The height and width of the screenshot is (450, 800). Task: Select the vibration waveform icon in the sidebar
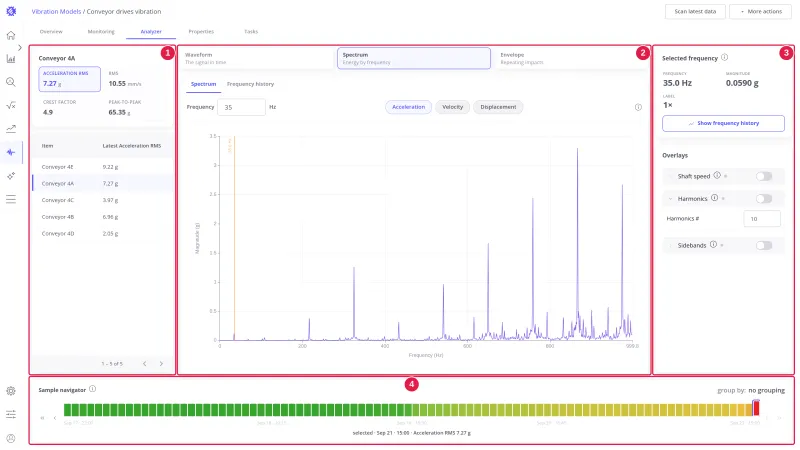coord(11,152)
